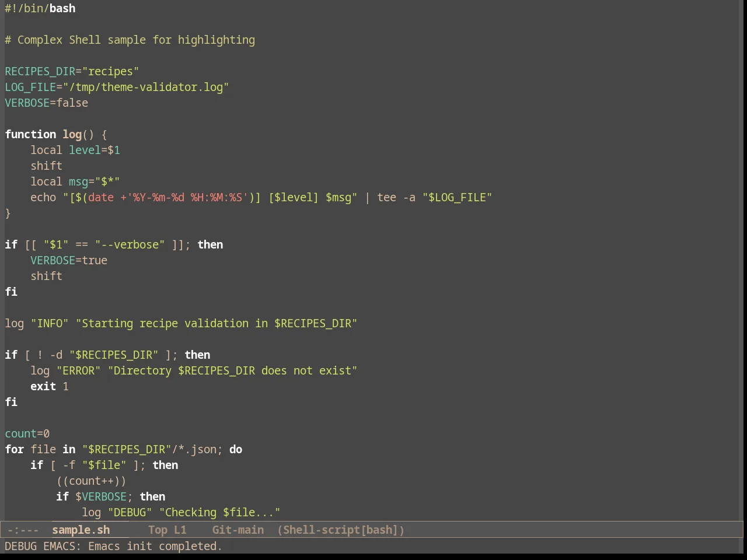Click the "--verbose" string
This screenshot has width=747, height=560.
click(x=130, y=244)
